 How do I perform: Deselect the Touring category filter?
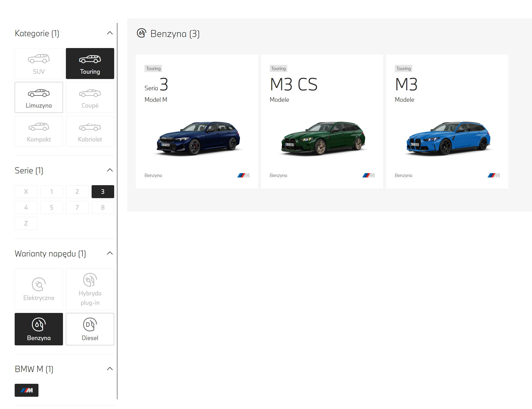tap(90, 63)
